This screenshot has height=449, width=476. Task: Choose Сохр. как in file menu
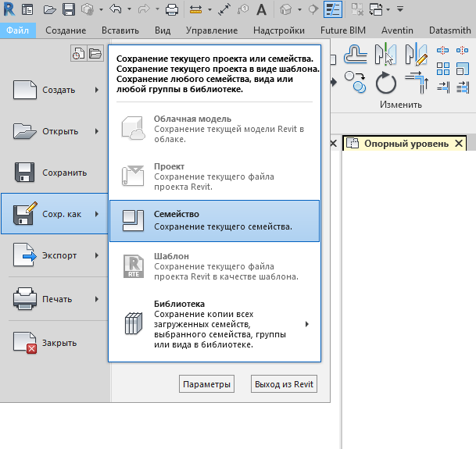[55, 214]
